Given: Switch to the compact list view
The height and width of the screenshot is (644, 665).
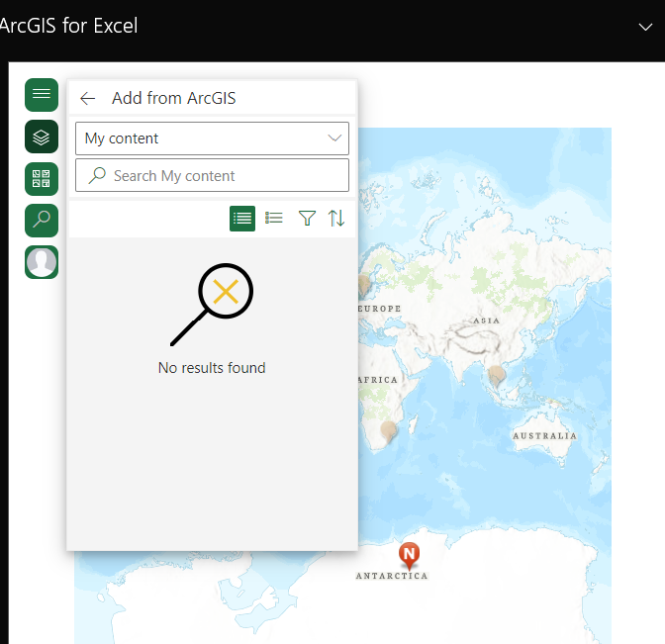Looking at the screenshot, I should (x=242, y=218).
